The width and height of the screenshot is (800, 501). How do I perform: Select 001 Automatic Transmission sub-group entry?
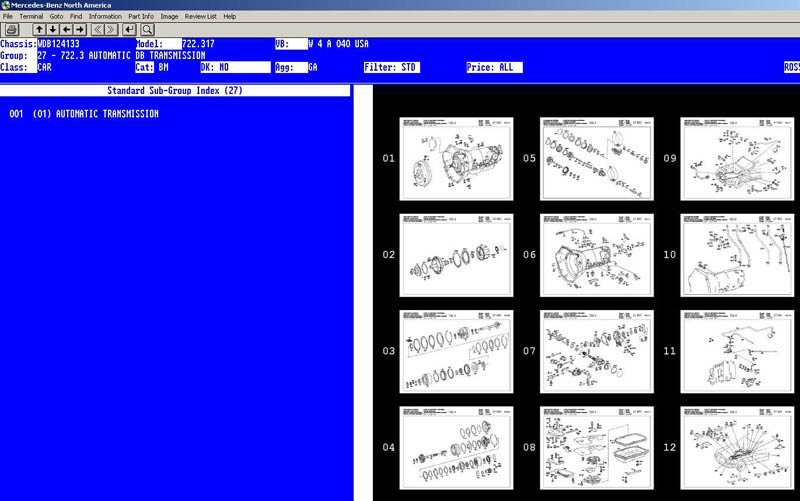[84, 114]
